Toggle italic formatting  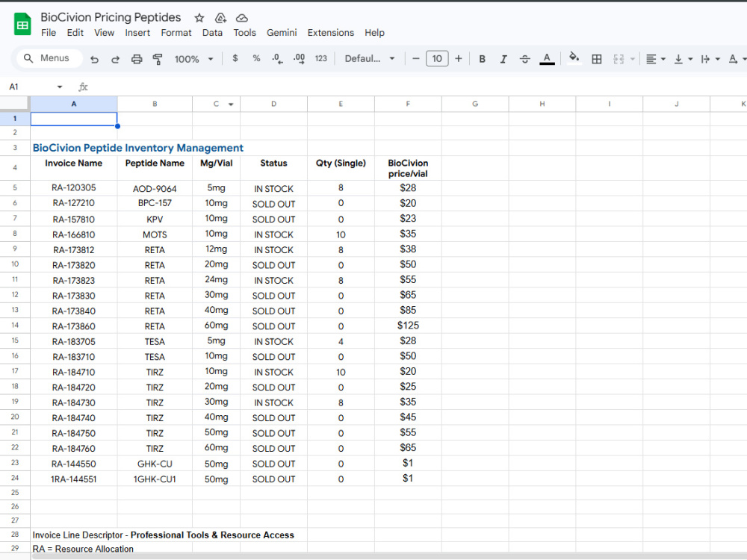(x=503, y=59)
